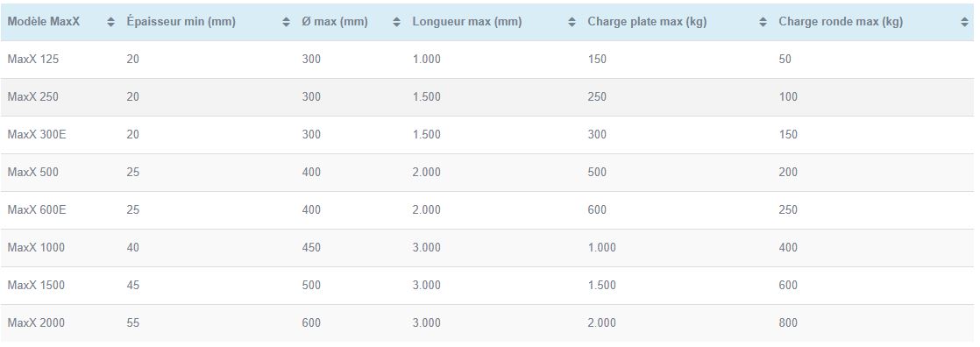Image resolution: width=980 pixels, height=347 pixels.
Task: Sort by Charge ronde max (kg) header text
Action: 841,22
